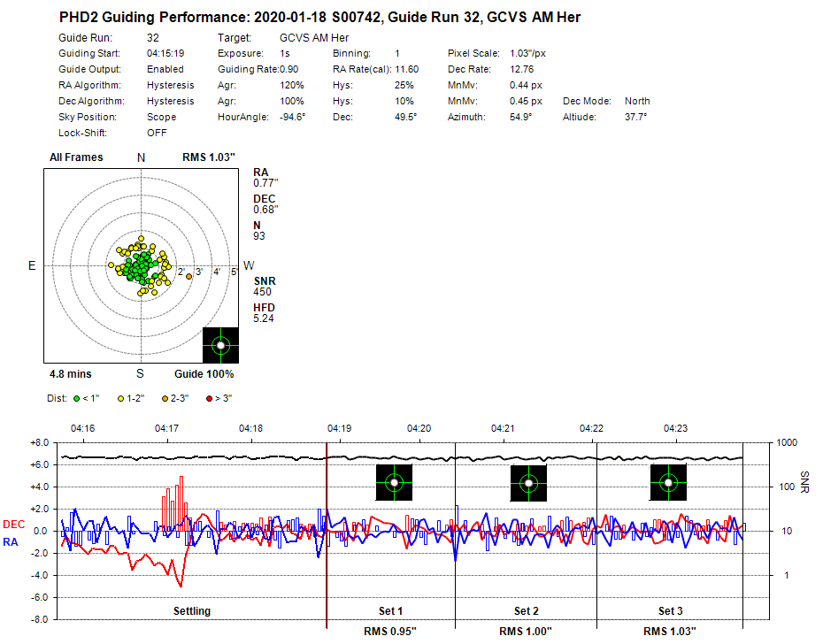823x644 pixels.
Task: Click the 'Set 1' section label
Action: click(390, 611)
